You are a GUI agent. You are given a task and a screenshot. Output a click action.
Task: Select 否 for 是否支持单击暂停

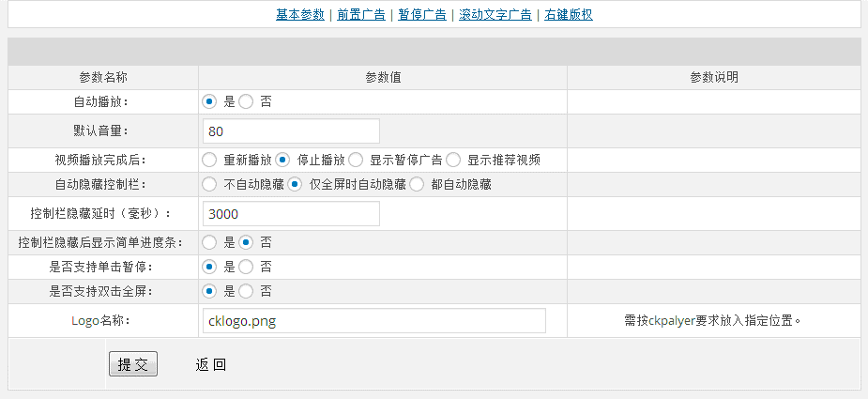click(x=246, y=268)
